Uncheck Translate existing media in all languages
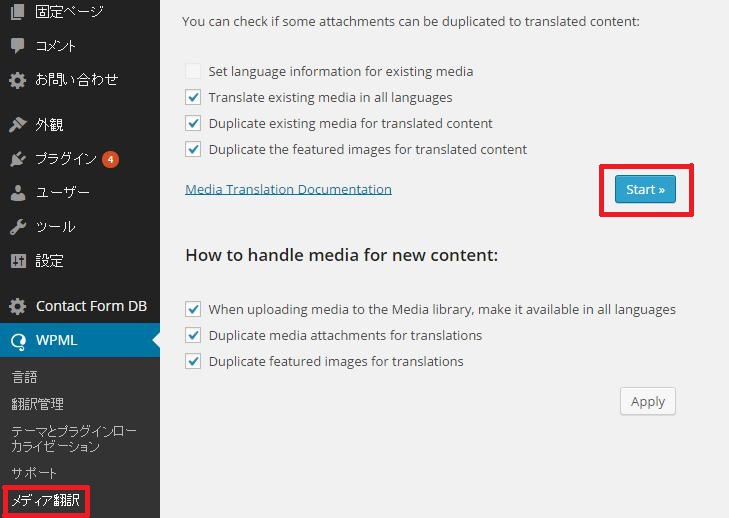 click(x=193, y=97)
